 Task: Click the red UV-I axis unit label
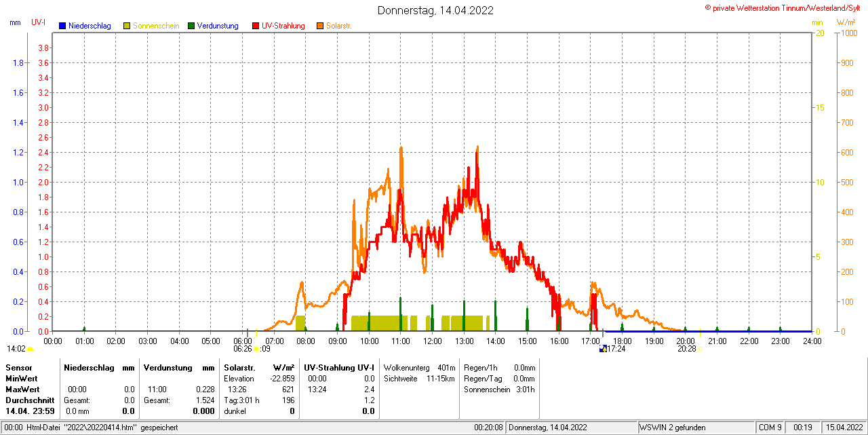point(39,22)
